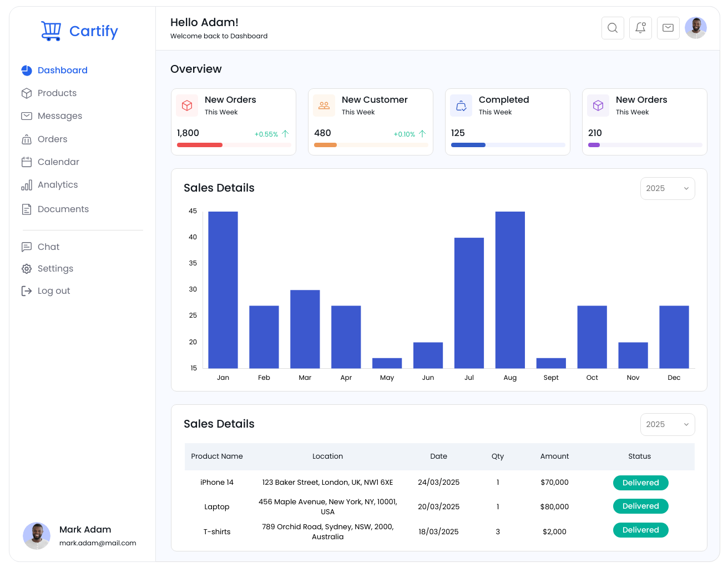728x567 pixels.
Task: Click the Laptop product cell
Action: (217, 507)
